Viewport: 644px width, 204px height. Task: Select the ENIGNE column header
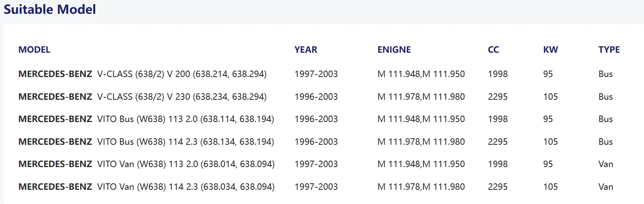tap(394, 50)
